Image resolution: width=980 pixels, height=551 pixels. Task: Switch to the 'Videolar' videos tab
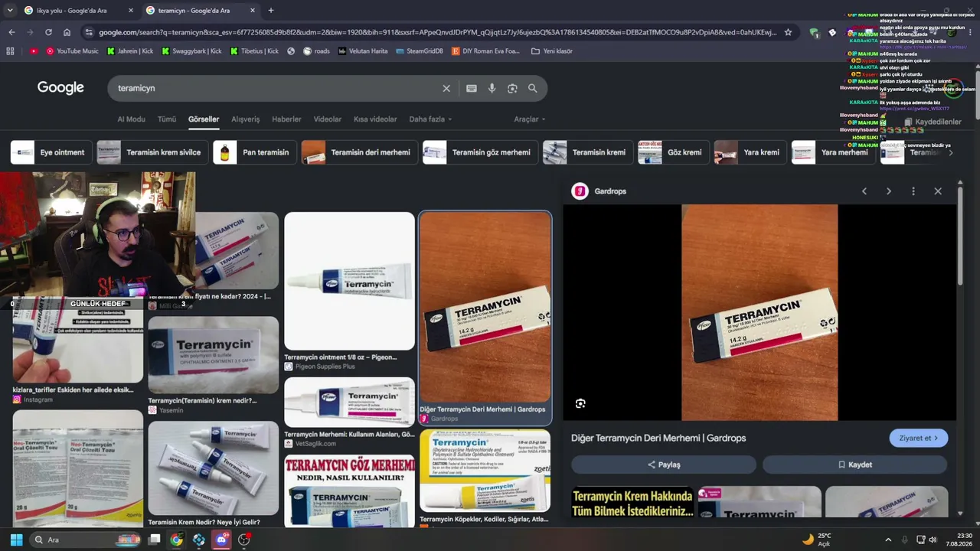tap(328, 119)
